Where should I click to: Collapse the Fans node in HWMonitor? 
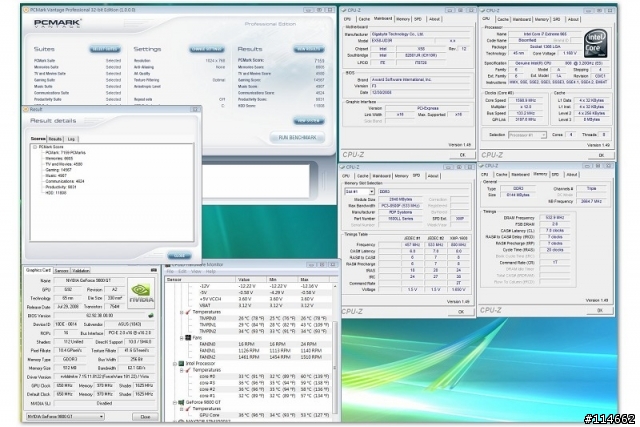point(182,338)
